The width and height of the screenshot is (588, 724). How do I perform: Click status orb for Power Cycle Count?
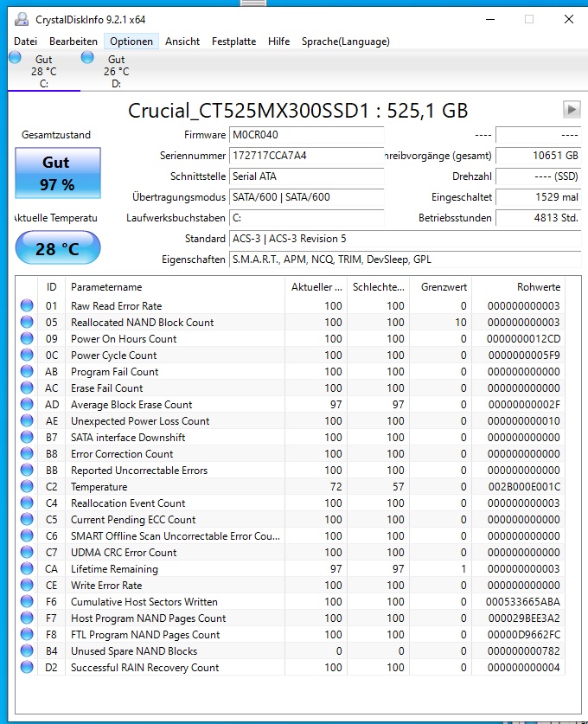click(x=27, y=355)
